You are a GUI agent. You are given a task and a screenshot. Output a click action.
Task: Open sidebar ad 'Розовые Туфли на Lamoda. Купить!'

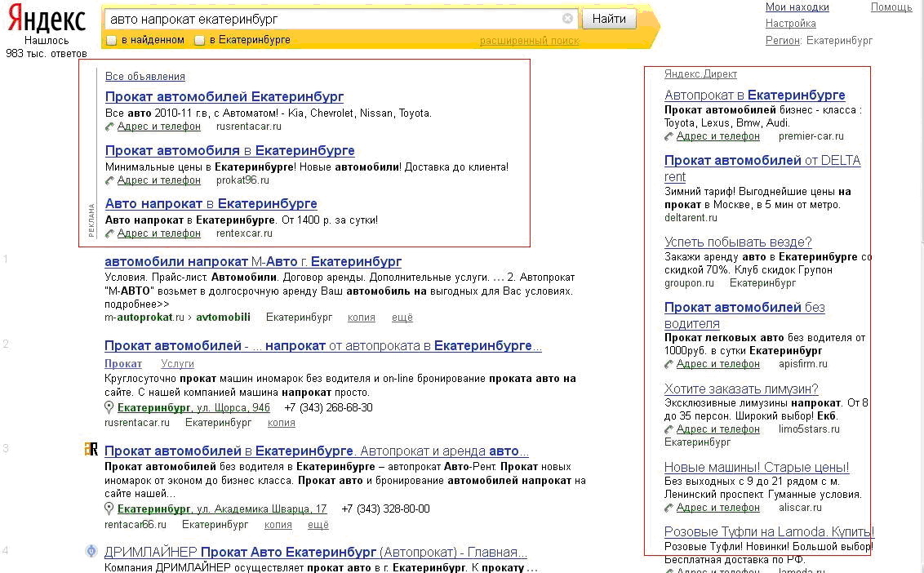pyautogui.click(x=769, y=531)
